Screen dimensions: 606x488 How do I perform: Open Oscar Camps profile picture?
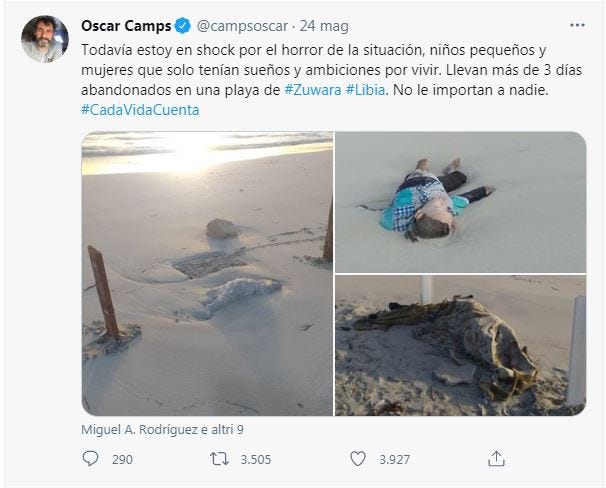pos(45,39)
